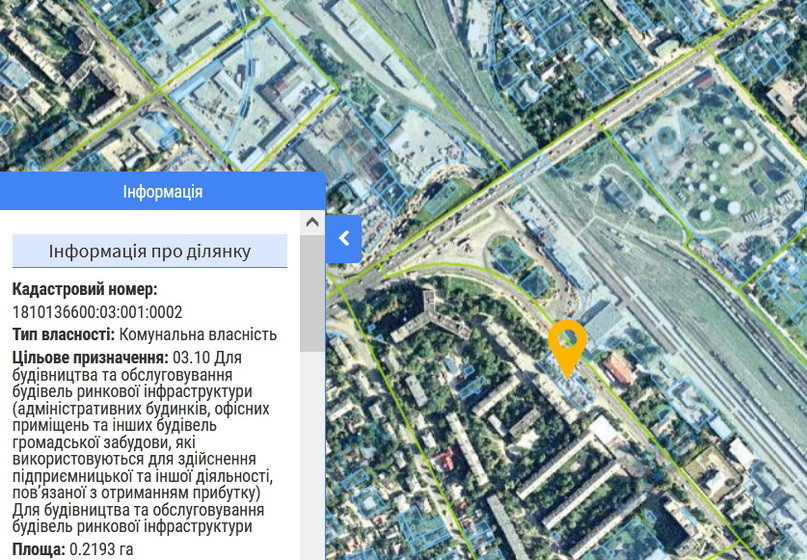Click the 03.10 purpose code text
This screenshot has width=807, height=560.
coord(189,357)
